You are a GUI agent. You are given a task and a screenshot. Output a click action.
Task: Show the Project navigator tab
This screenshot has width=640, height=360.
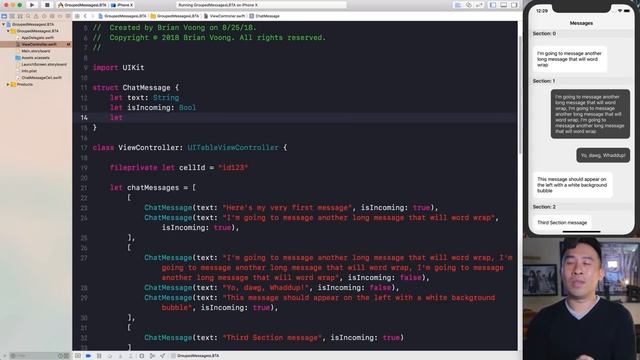coord(4,16)
